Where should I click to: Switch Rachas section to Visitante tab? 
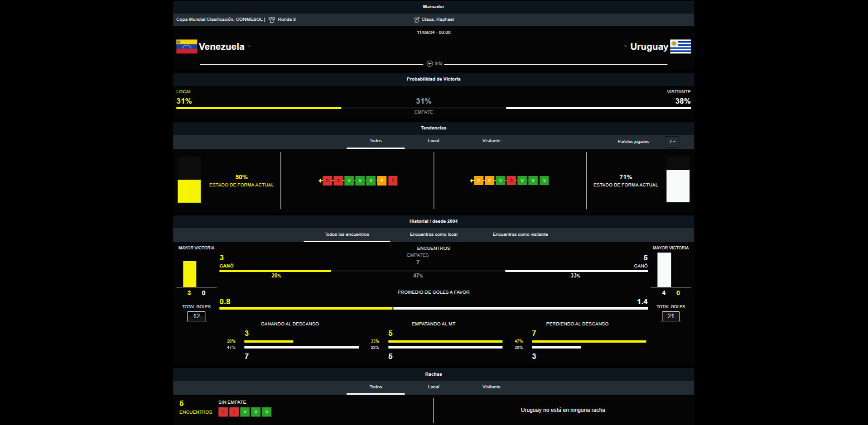491,387
